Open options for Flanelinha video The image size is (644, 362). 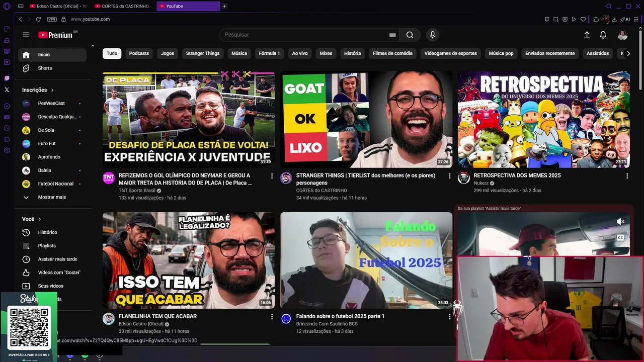272,317
